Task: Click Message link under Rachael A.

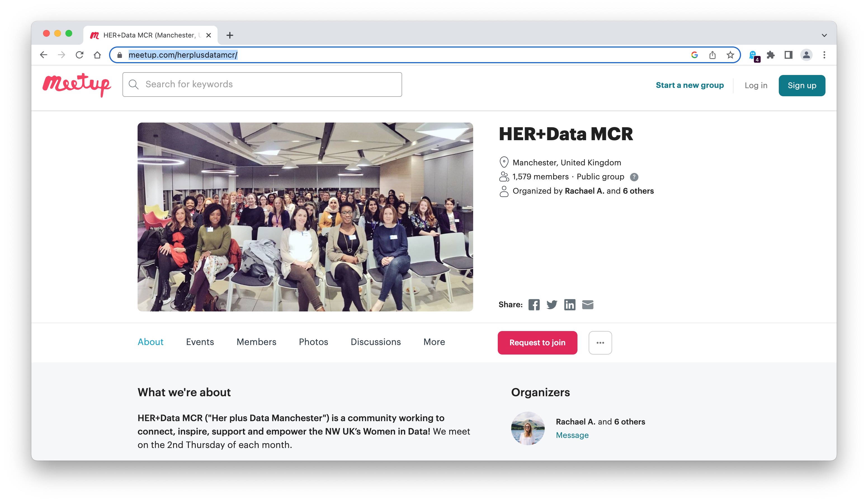Action: [x=571, y=435]
